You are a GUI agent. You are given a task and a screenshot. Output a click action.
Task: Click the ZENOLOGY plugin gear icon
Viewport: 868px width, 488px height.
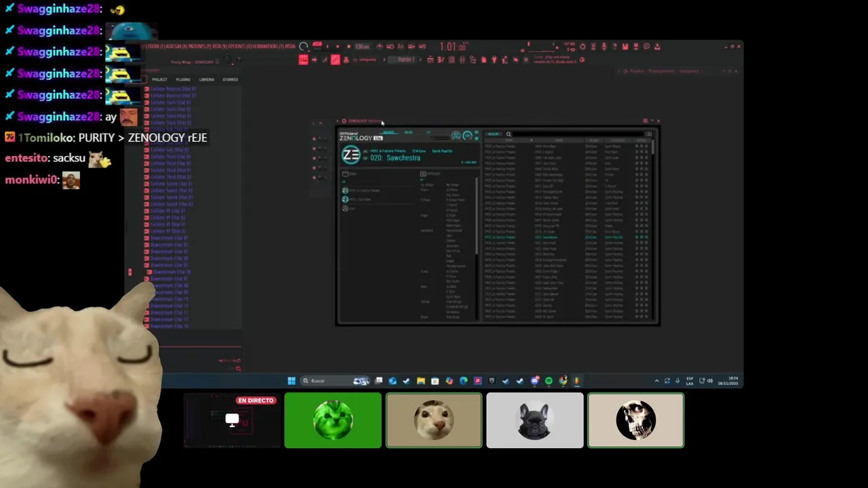point(344,121)
